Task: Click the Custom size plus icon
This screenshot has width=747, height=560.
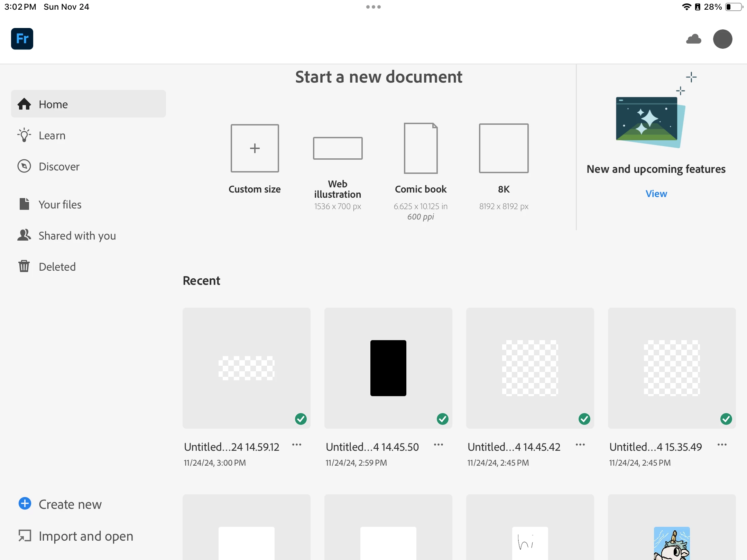Action: tap(255, 148)
